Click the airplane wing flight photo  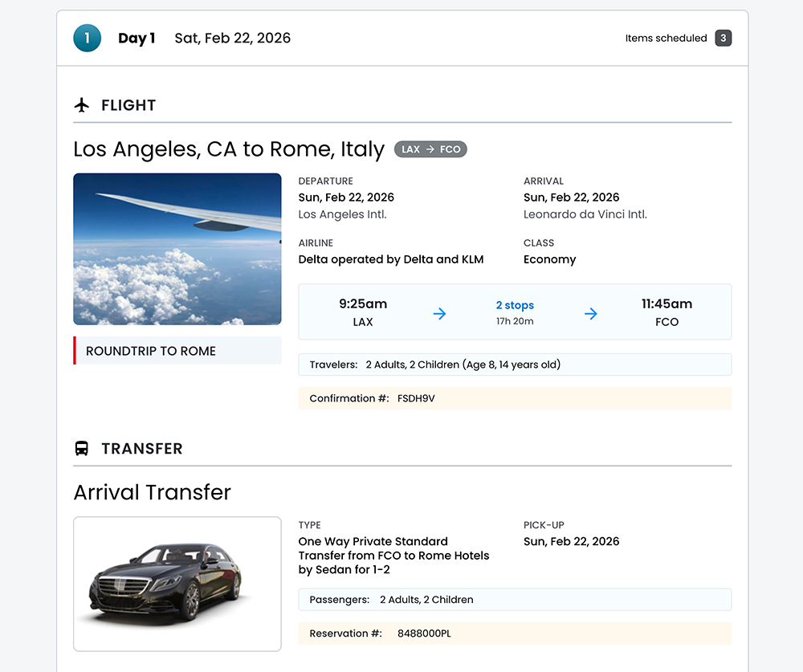(x=177, y=249)
